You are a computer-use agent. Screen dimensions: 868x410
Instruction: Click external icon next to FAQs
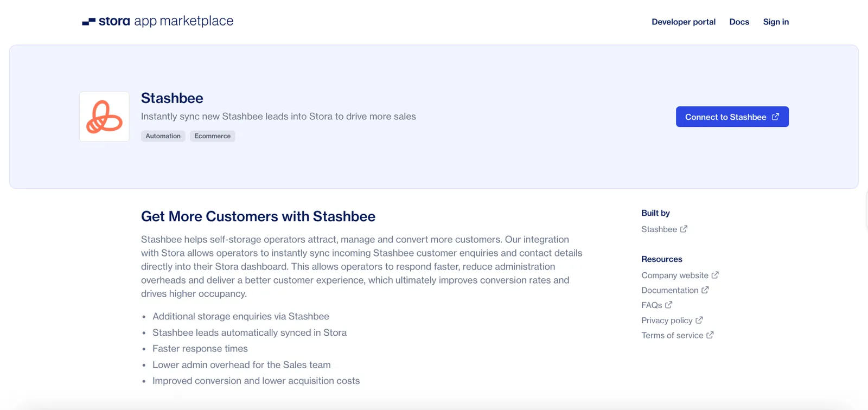(x=668, y=305)
